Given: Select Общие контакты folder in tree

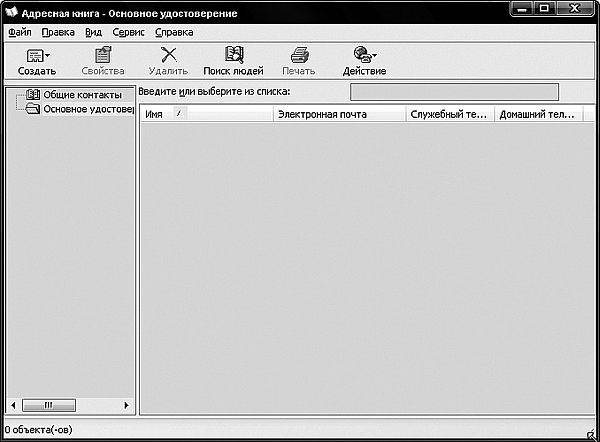Looking at the screenshot, I should coord(84,95).
